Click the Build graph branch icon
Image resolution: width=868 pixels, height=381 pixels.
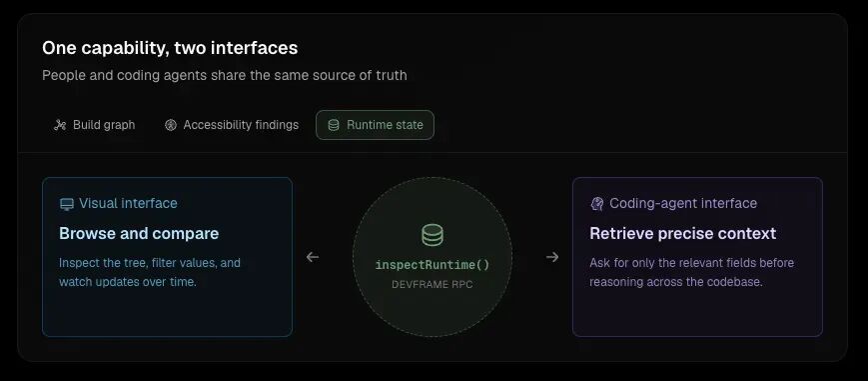60,125
